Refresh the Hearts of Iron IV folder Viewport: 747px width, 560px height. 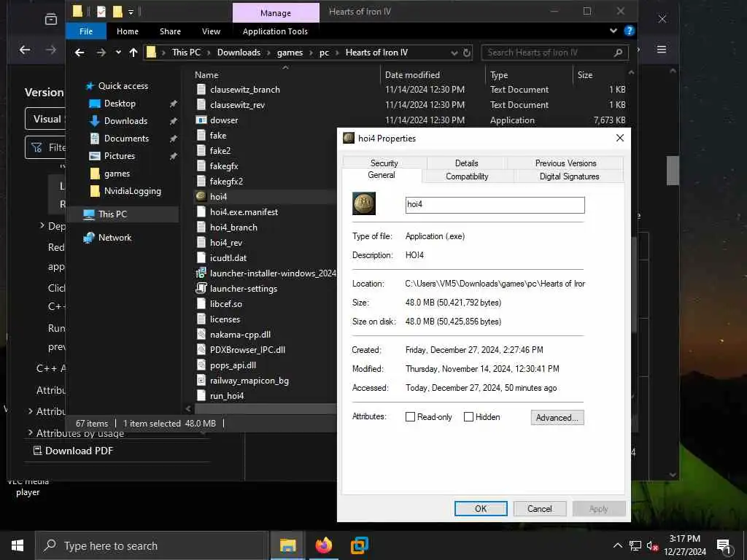coord(467,52)
